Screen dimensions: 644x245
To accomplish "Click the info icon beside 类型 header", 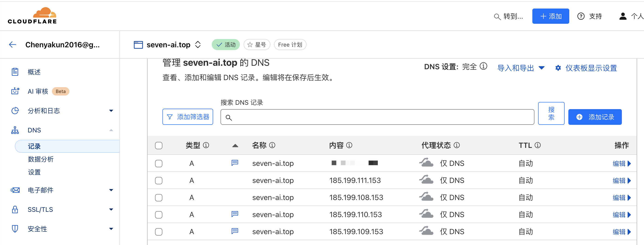I will pyautogui.click(x=206, y=145).
